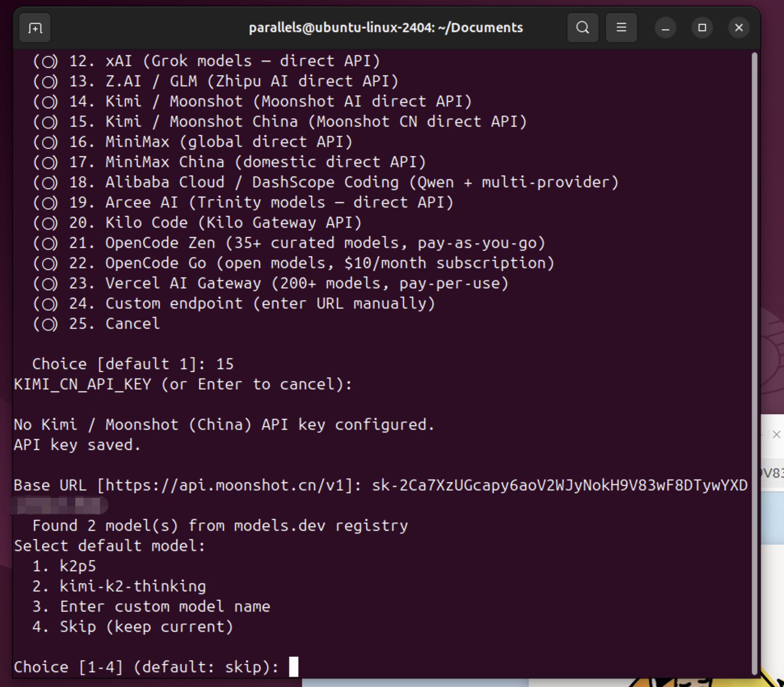Click the kimi-k2-thinking model entry
This screenshot has height=687, width=784.
pos(132,586)
